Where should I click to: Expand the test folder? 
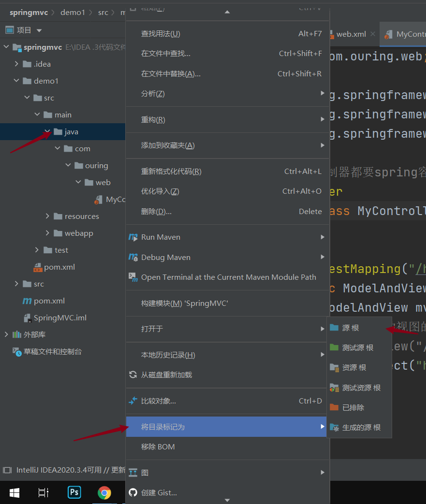[x=37, y=250]
